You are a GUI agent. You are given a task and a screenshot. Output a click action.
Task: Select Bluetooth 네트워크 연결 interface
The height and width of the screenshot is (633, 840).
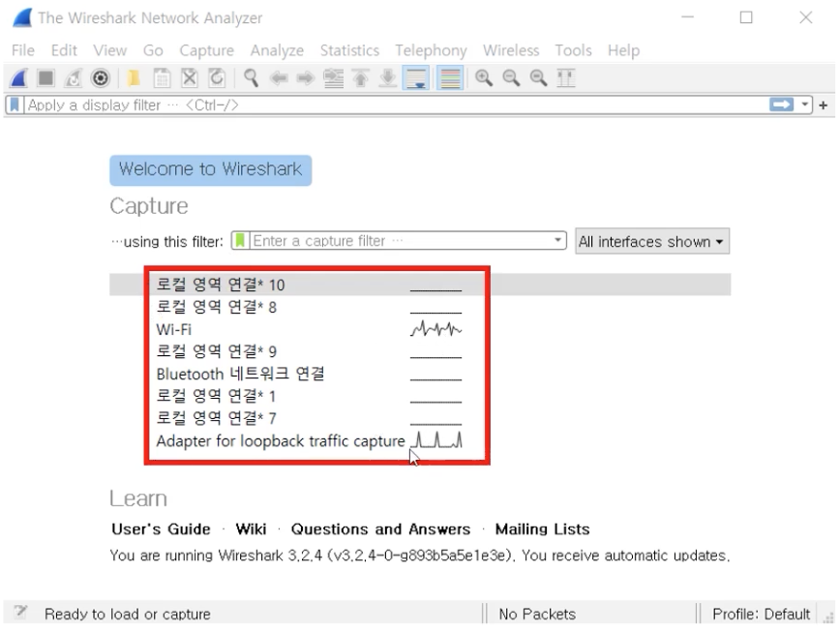(420, 374)
